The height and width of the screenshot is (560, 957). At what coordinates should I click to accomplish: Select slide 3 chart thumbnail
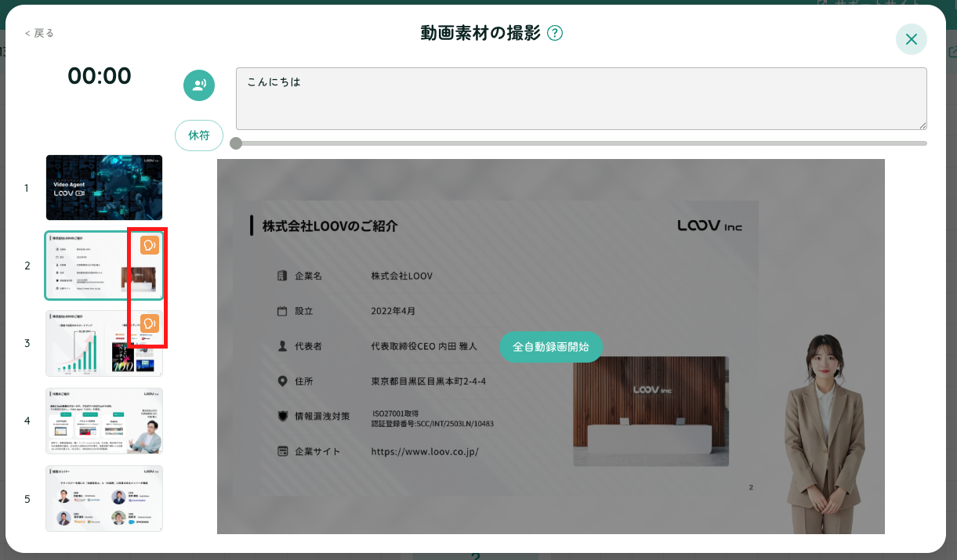click(104, 343)
